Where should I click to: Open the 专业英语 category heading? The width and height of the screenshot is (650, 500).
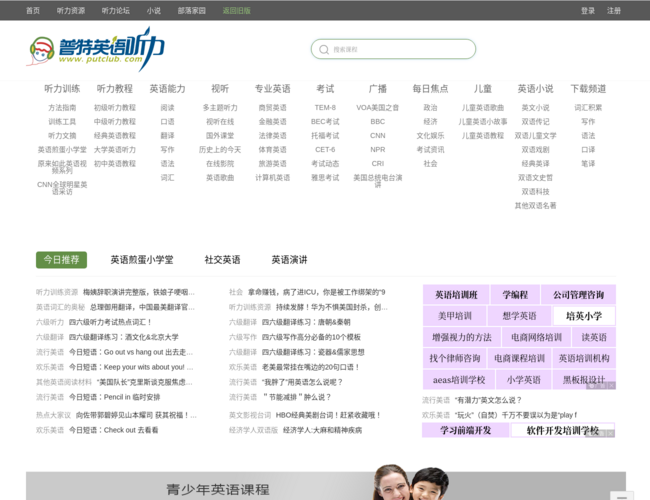(272, 89)
